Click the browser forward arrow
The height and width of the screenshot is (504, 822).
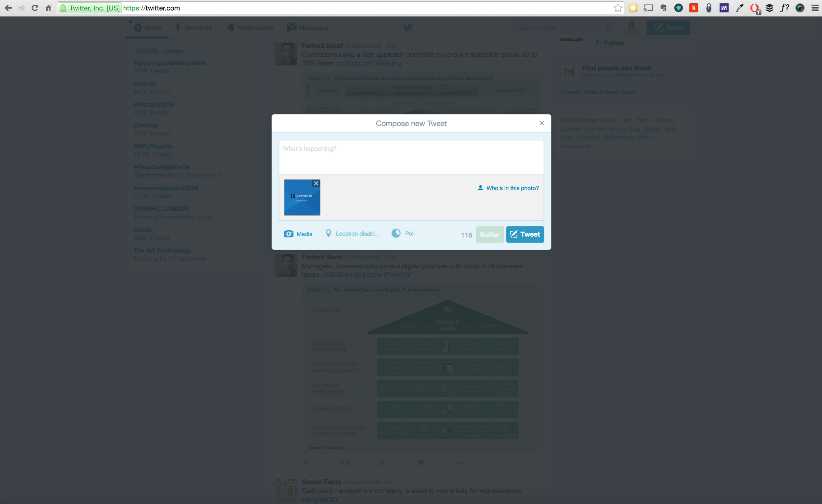(x=21, y=8)
